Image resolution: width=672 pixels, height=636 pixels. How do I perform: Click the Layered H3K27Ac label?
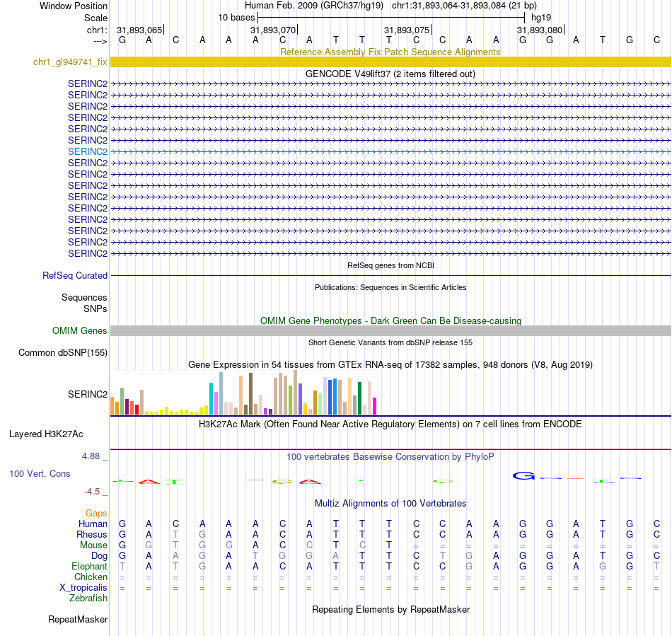coord(46,434)
